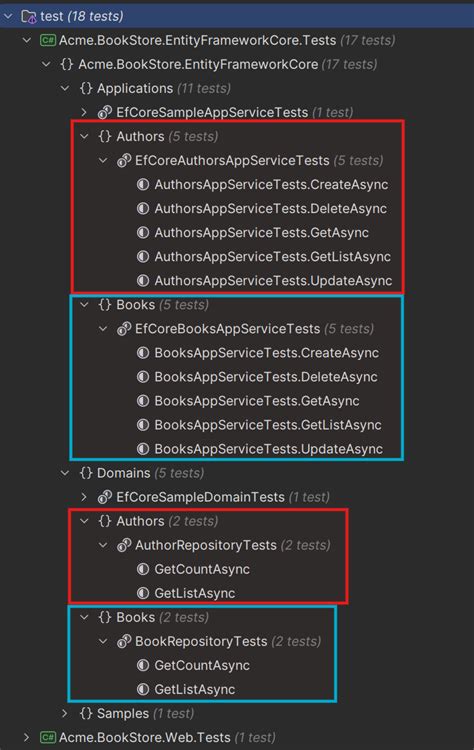Expand the Samples namespace
This screenshot has height=750, width=474.
point(65,713)
